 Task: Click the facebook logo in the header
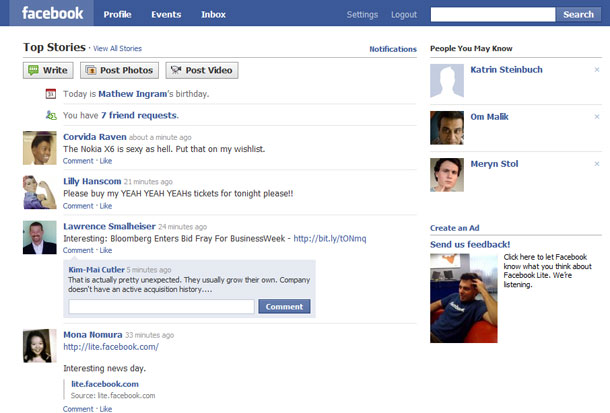[x=53, y=13]
